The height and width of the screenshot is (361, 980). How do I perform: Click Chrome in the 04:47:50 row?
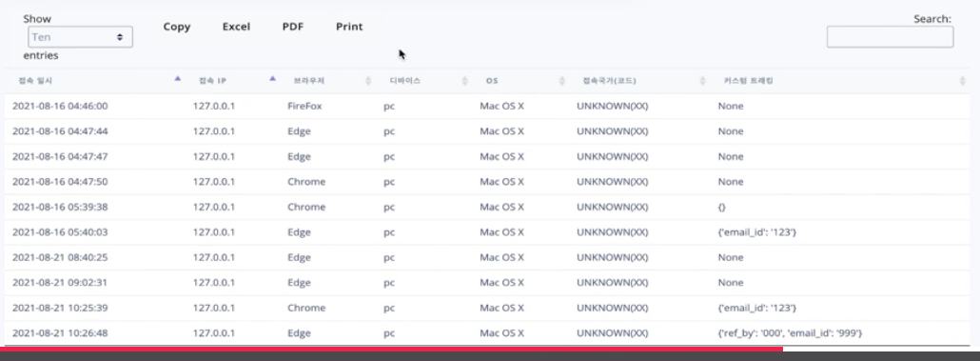click(x=306, y=182)
